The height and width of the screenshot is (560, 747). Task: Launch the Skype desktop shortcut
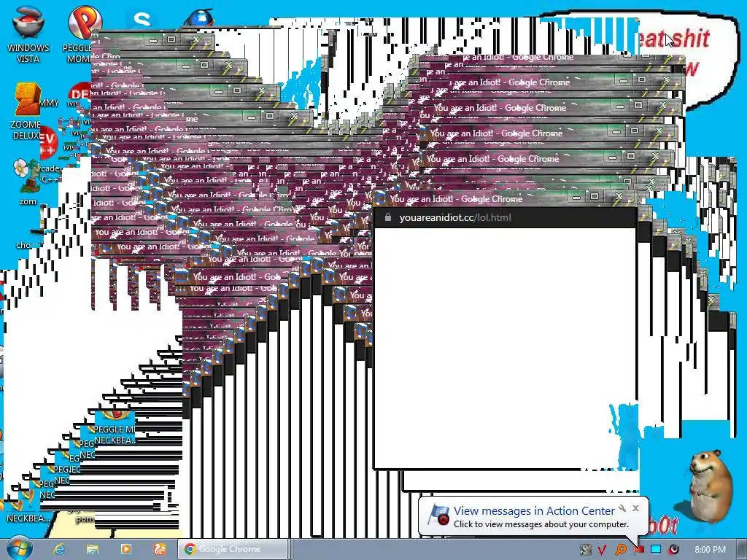point(142,19)
